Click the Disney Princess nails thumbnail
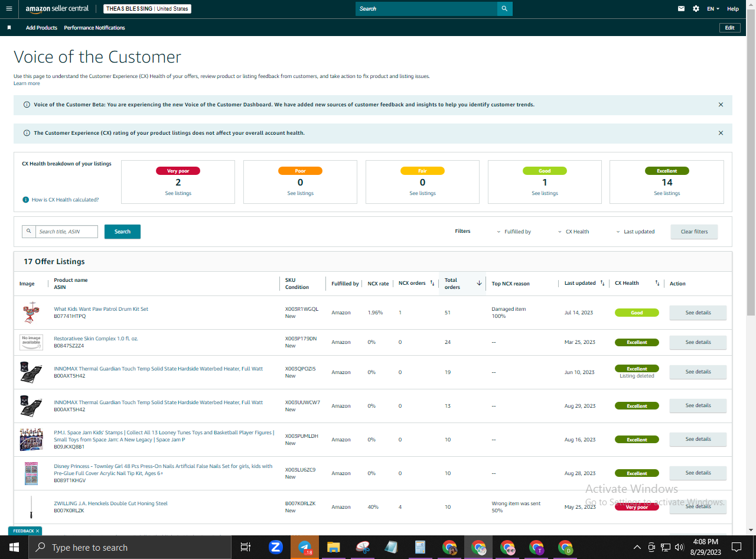The height and width of the screenshot is (559, 756). [x=31, y=473]
